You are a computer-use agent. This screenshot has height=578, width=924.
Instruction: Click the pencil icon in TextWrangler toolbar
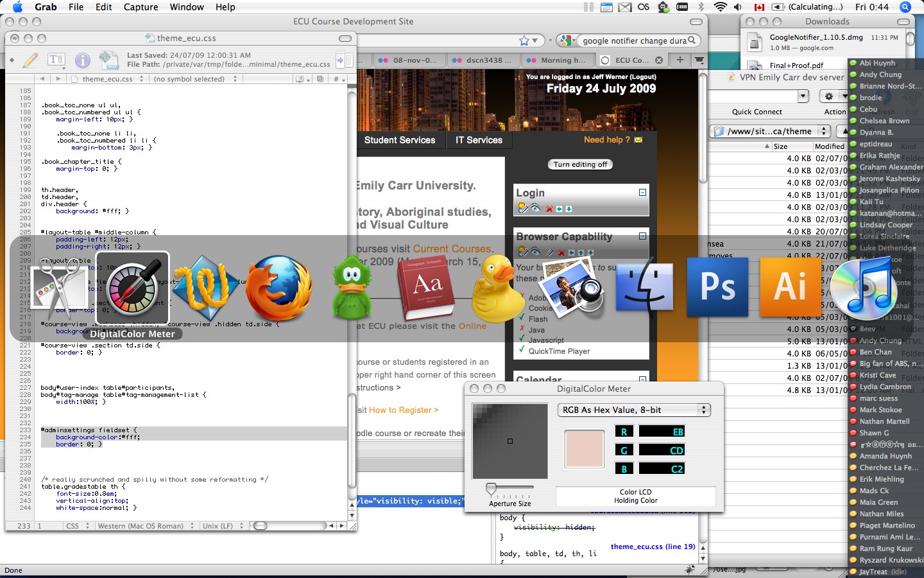(x=30, y=60)
